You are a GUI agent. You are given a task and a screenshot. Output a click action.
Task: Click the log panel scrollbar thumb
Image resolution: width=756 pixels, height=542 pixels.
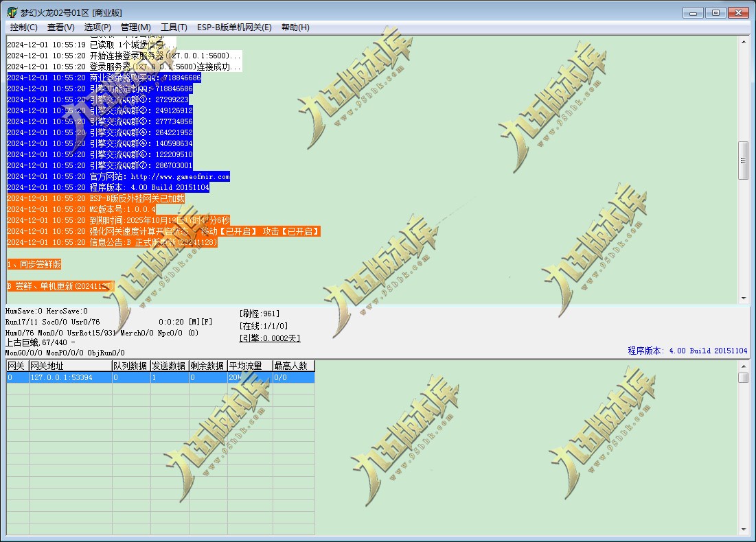(x=744, y=161)
